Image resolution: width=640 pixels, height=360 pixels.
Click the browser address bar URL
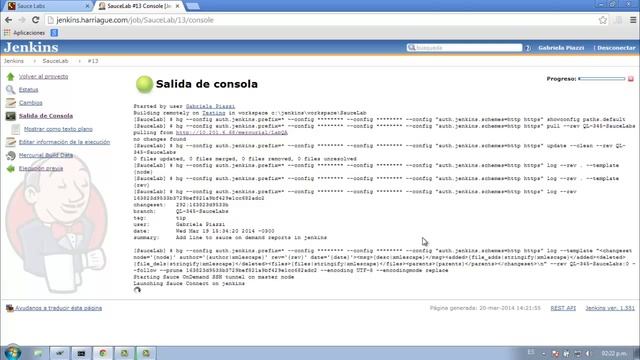(x=135, y=20)
